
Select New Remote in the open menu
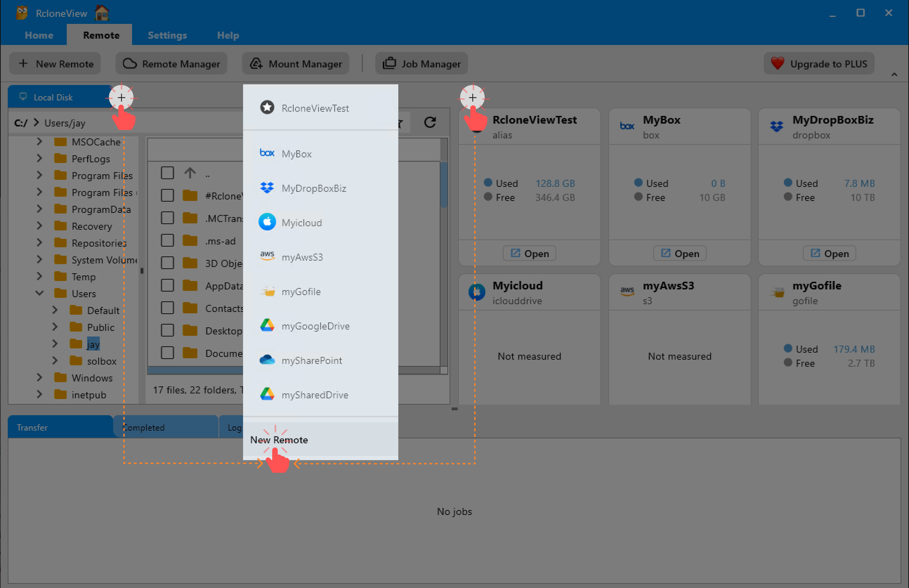coord(279,439)
